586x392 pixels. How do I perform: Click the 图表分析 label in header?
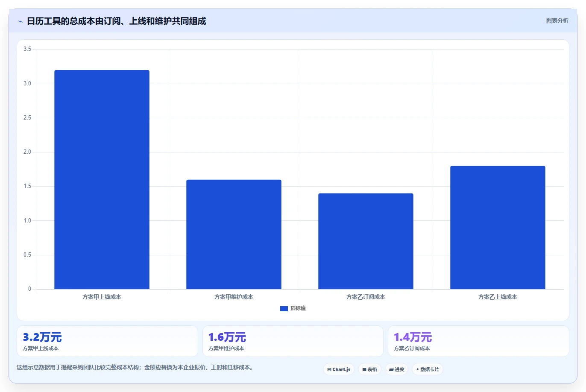(557, 20)
